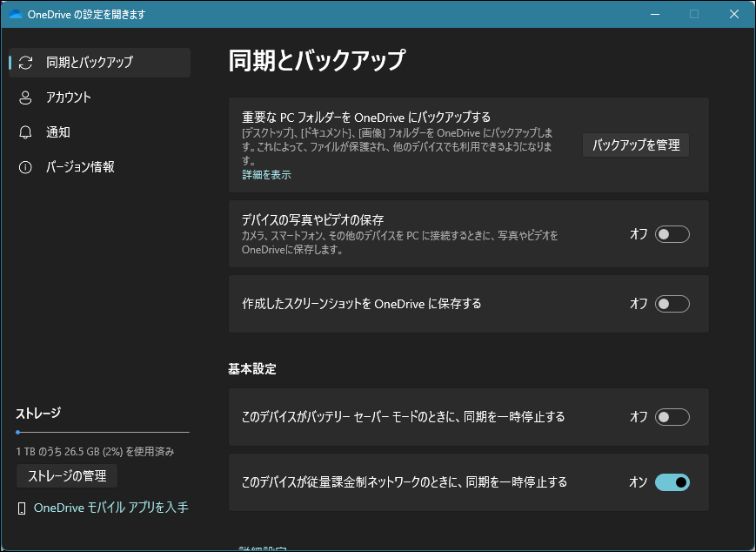756x552 pixels.
Task: Click the person icon beside アカウント
Action: tap(25, 98)
